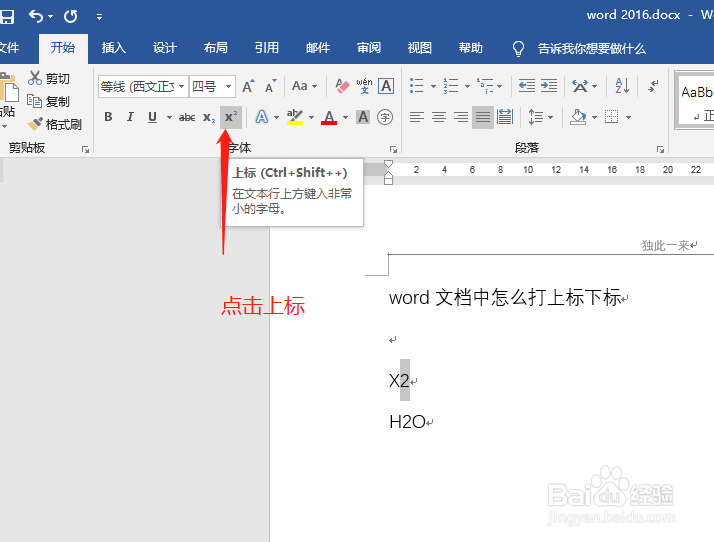714x542 pixels.
Task: Click the 格式刷 format painter button
Action: point(55,124)
